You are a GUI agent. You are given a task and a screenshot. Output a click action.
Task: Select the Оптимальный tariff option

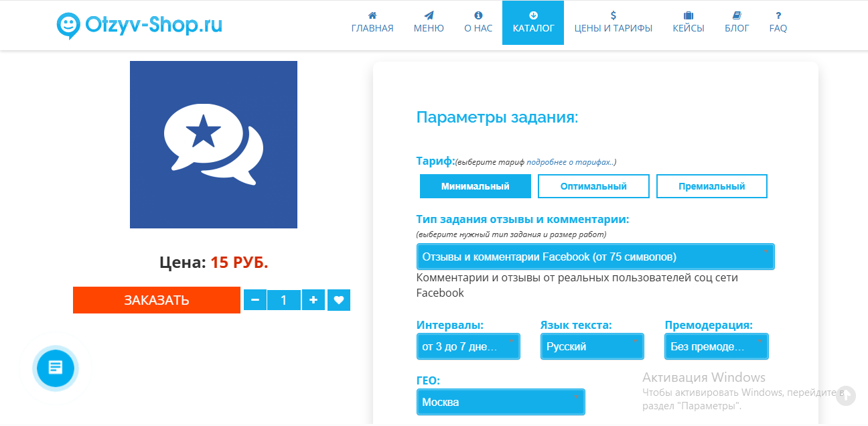click(593, 186)
